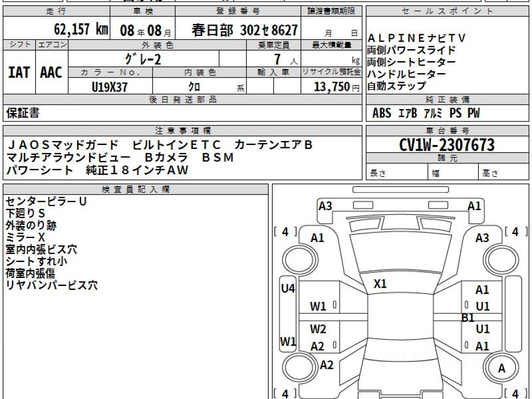This screenshot has width=532, height=399.
Task: Click the note "純正18インチAW"
Action: (x=137, y=170)
